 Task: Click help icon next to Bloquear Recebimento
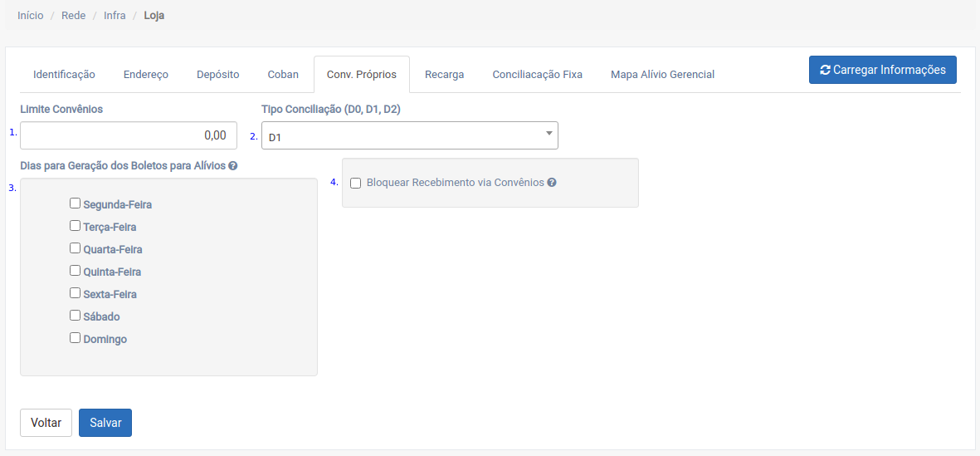tap(552, 183)
